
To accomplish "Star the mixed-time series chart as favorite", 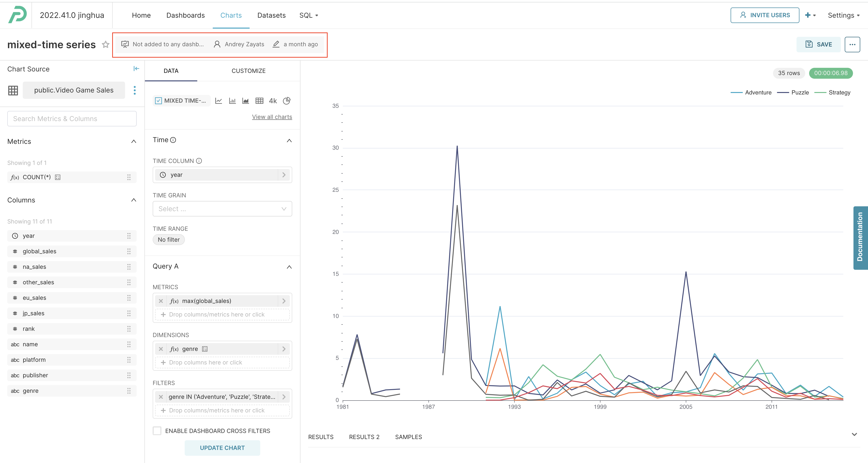I will [x=105, y=45].
